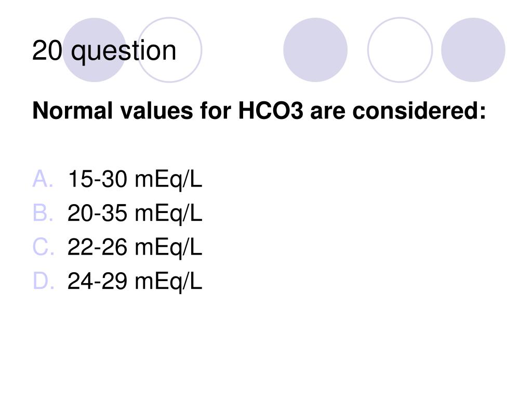Click the rightmost filled lavender circle
532x399 pixels.
(x=473, y=50)
